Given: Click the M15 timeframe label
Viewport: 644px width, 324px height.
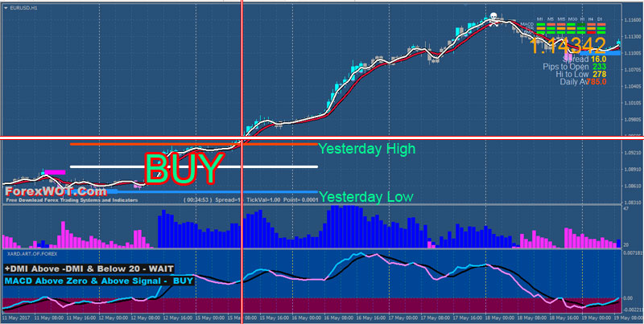Looking at the screenshot, I should click(561, 19).
